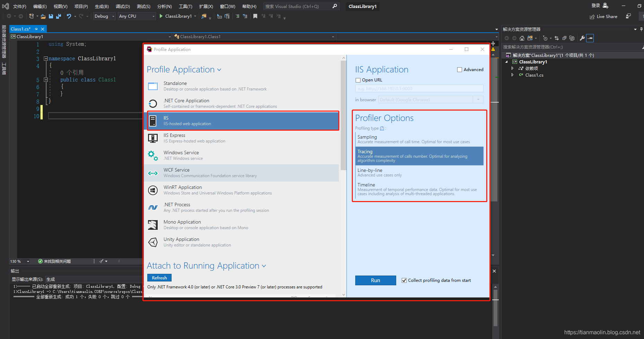Click the bookmark toolbar icon
The width and height of the screenshot is (644, 339).
pyautogui.click(x=255, y=16)
